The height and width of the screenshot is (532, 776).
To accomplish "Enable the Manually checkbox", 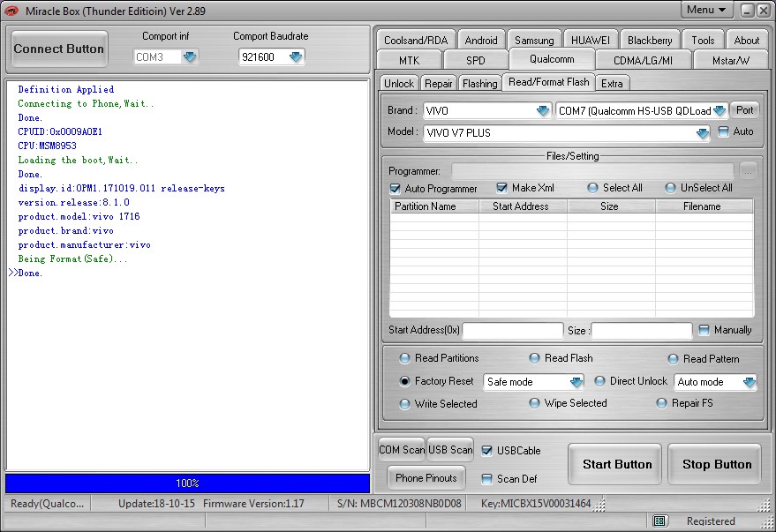I will point(704,330).
